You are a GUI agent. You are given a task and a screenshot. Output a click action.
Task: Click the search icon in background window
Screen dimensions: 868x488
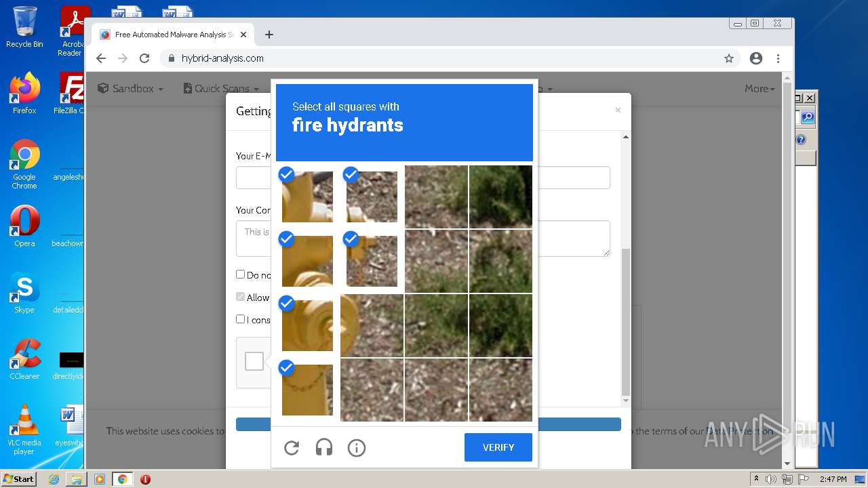807,117
